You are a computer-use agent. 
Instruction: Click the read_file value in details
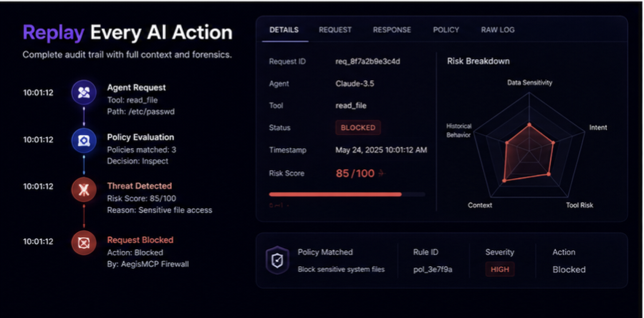click(350, 106)
